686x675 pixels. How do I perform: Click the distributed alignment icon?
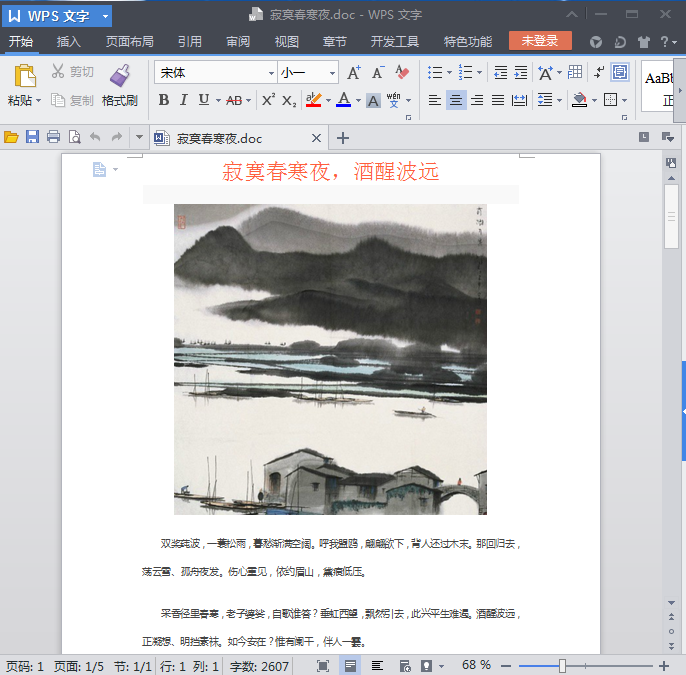coord(519,100)
